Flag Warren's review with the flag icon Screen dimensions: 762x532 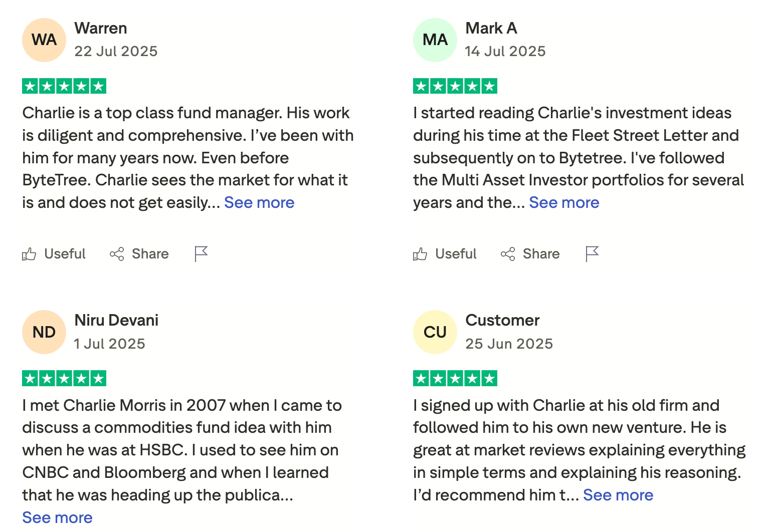pos(201,254)
